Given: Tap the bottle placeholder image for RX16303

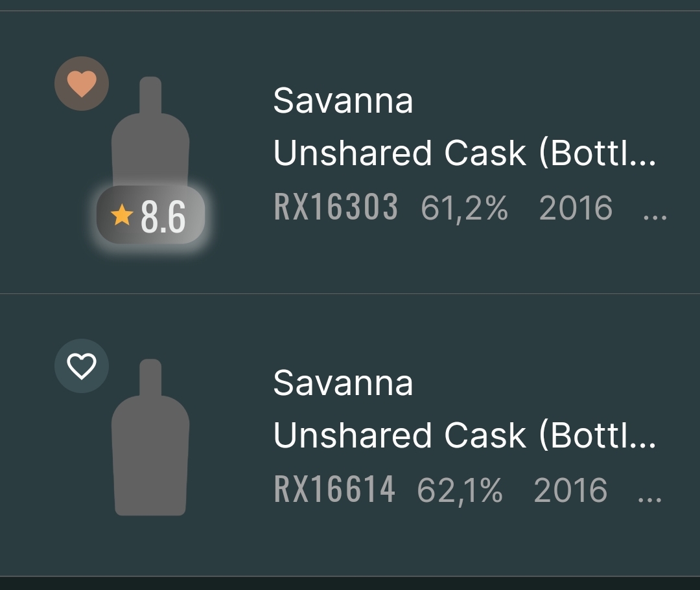Looking at the screenshot, I should (150, 136).
